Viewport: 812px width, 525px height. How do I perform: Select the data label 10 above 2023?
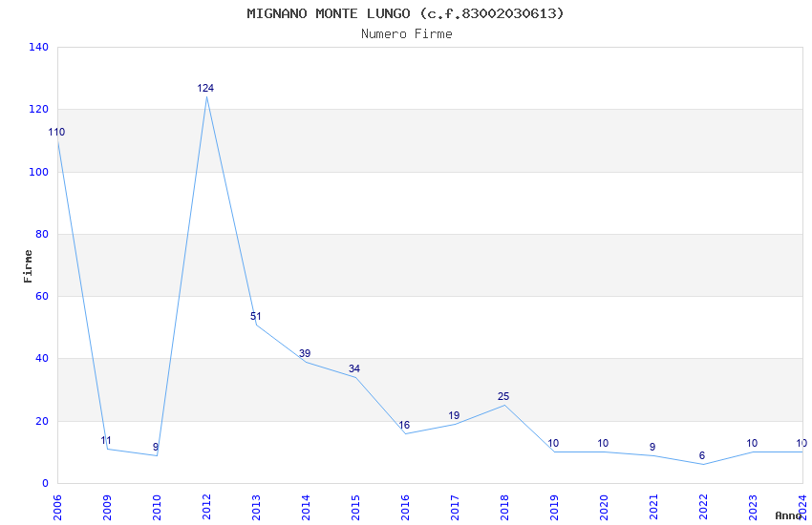point(752,443)
